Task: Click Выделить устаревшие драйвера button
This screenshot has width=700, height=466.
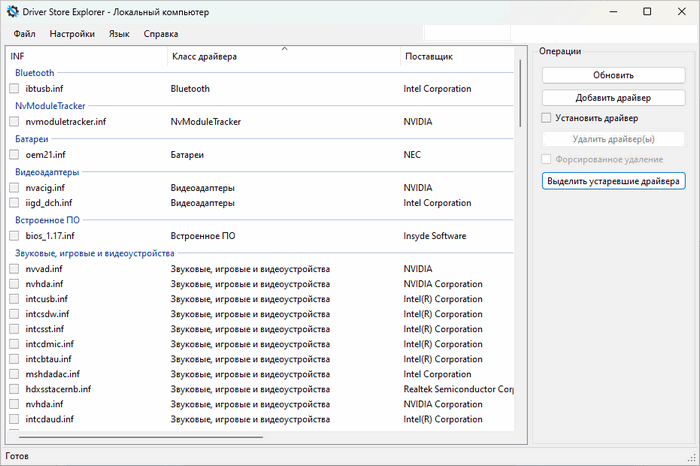Action: (x=613, y=181)
